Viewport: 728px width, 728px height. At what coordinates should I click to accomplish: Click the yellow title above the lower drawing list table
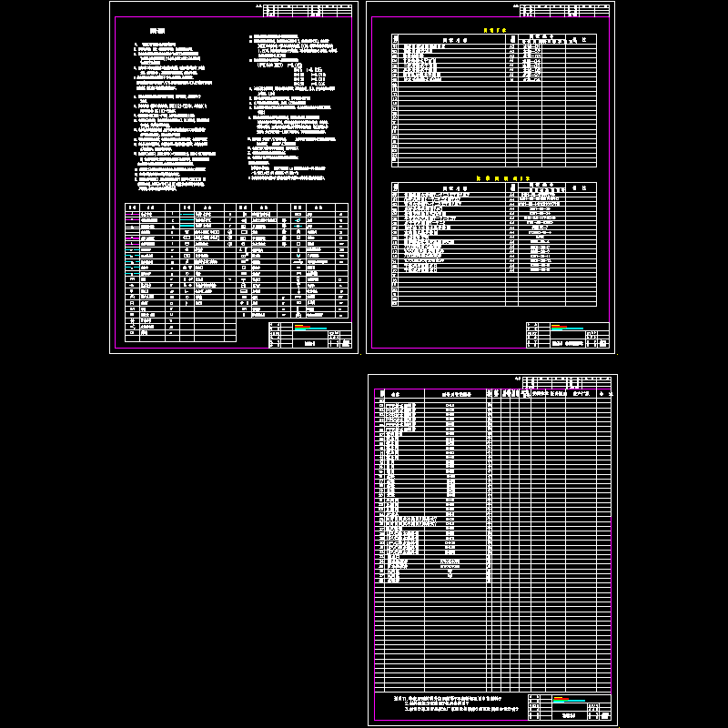pyautogui.click(x=494, y=178)
